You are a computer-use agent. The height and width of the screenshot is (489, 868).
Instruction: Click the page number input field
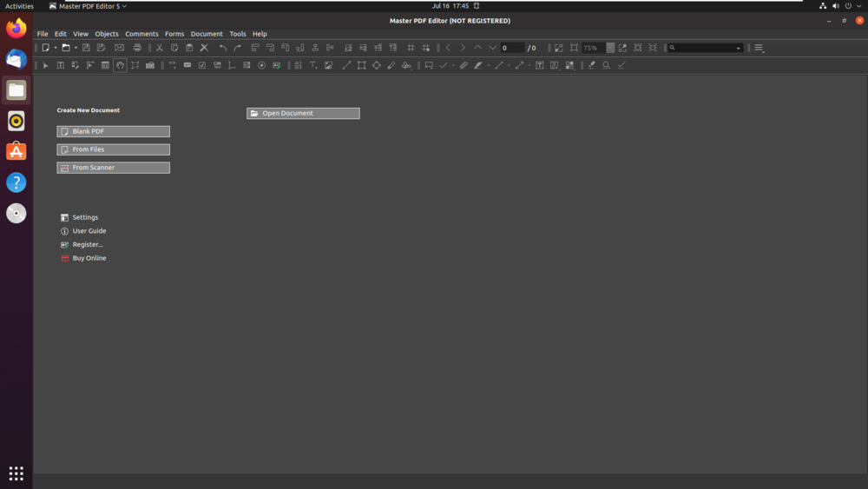pyautogui.click(x=512, y=48)
